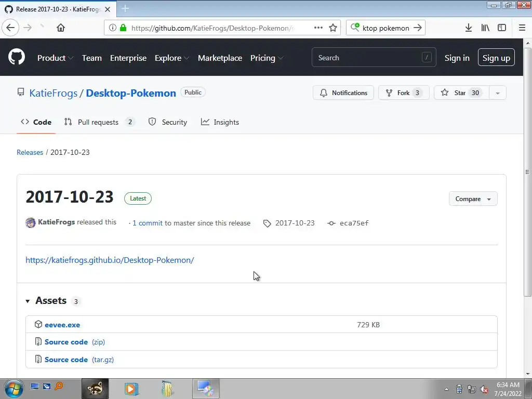Expand the Product menu

[x=55, y=58]
